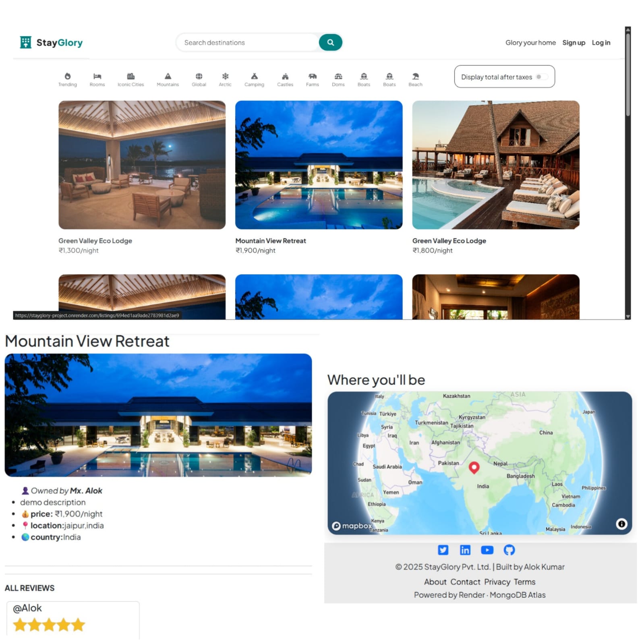644x644 pixels.
Task: Click the Log in link
Action: point(601,43)
